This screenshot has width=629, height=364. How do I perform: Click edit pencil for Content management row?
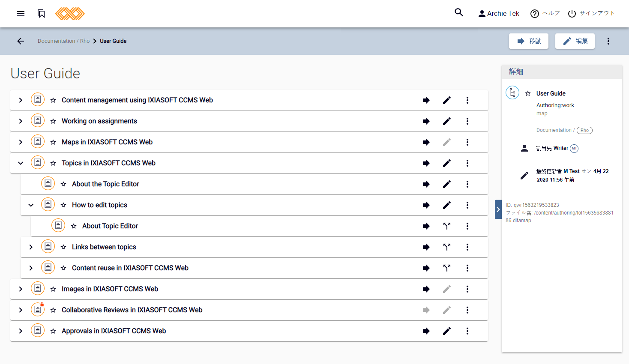[447, 100]
